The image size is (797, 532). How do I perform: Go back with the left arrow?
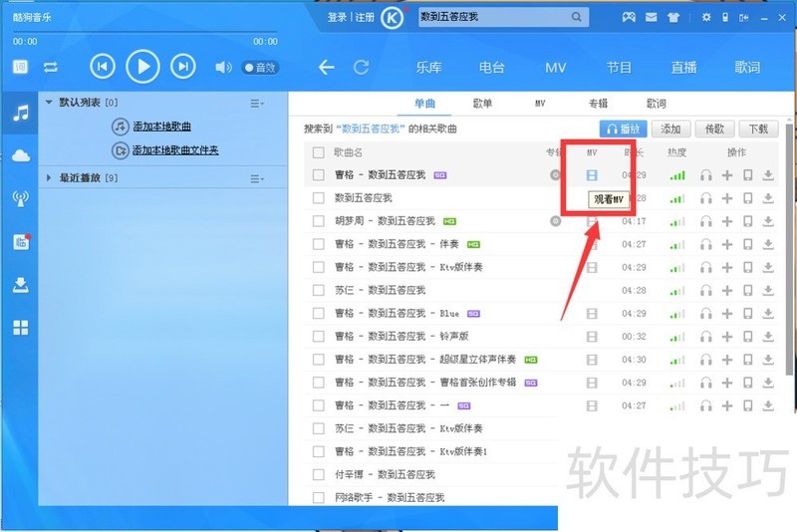pyautogui.click(x=327, y=67)
